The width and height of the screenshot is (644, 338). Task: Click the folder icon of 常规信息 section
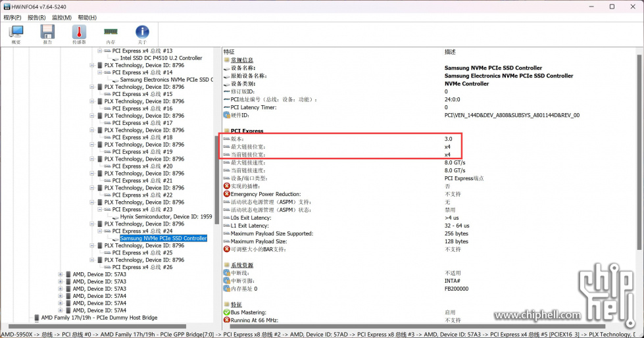(x=227, y=60)
